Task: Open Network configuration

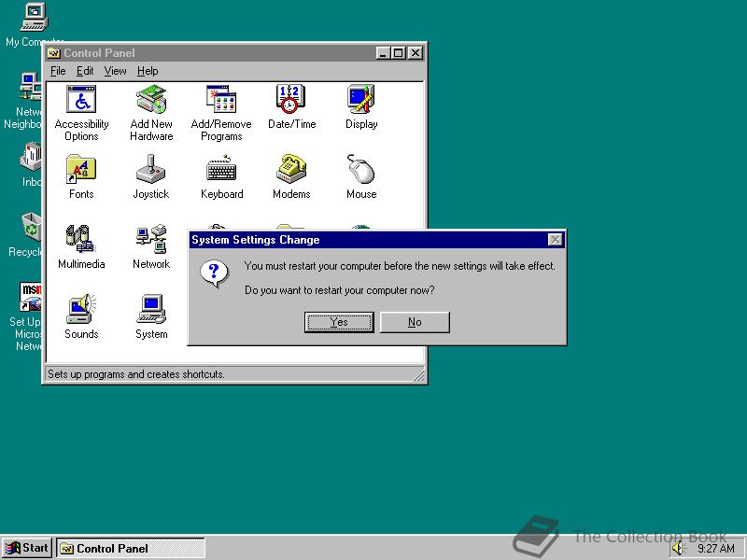Action: [x=151, y=241]
